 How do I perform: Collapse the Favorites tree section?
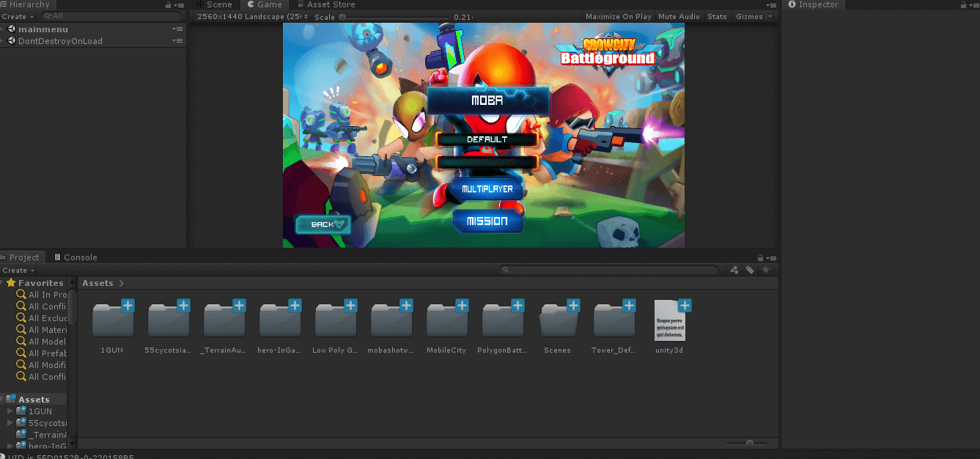[x=3, y=283]
